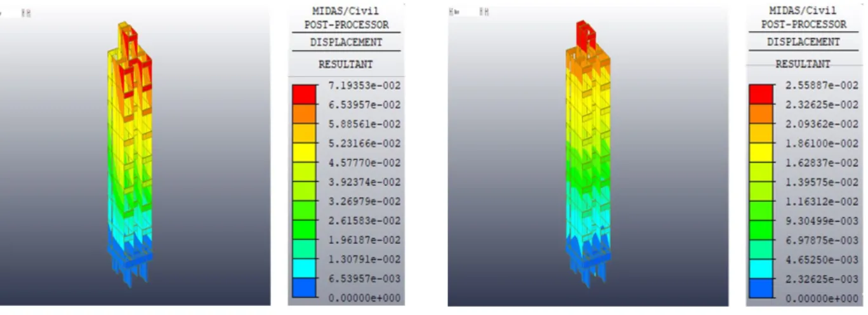Click RESULTANT label in left legend
Image resolution: width=868 pixels, height=315 pixels.
point(346,64)
